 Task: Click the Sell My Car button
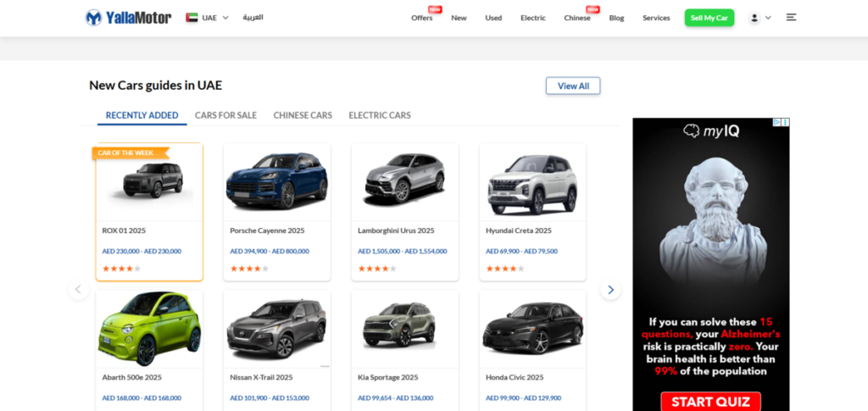pos(709,18)
